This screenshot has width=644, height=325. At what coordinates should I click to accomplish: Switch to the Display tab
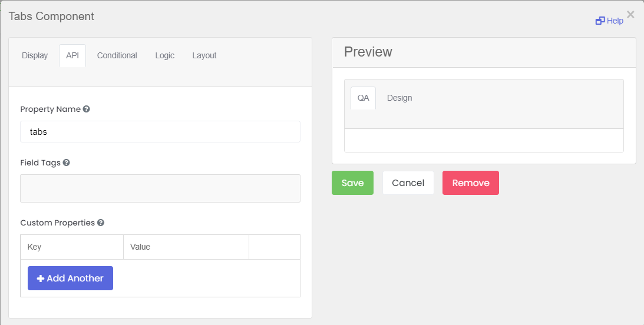pos(35,55)
